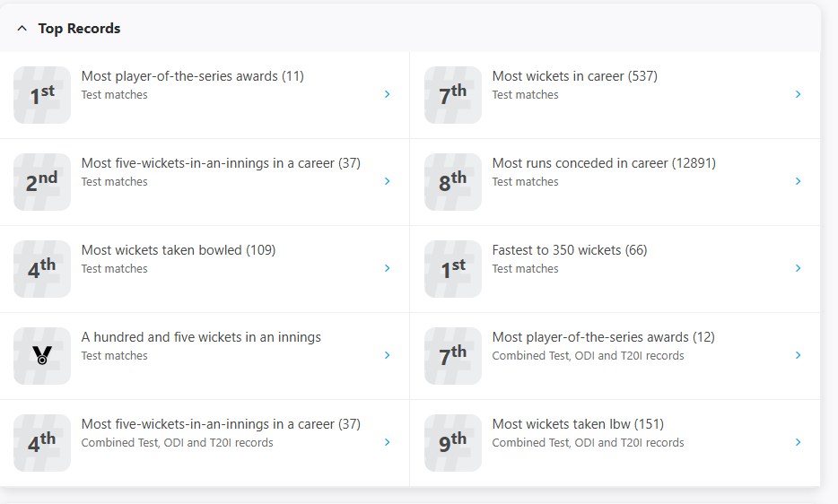
Task: Click the 2nd rank badge for Test five-wickets-in-an-innings
Action: tap(42, 182)
